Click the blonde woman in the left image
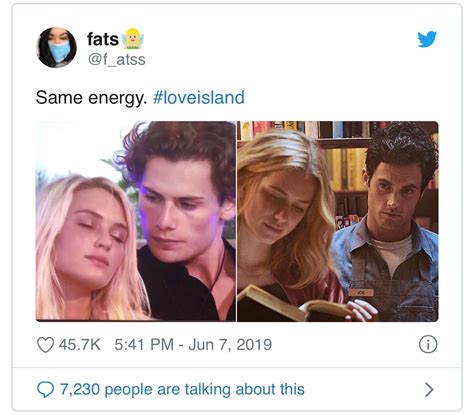Image resolution: width=474 pixels, height=415 pixels. click(x=92, y=248)
